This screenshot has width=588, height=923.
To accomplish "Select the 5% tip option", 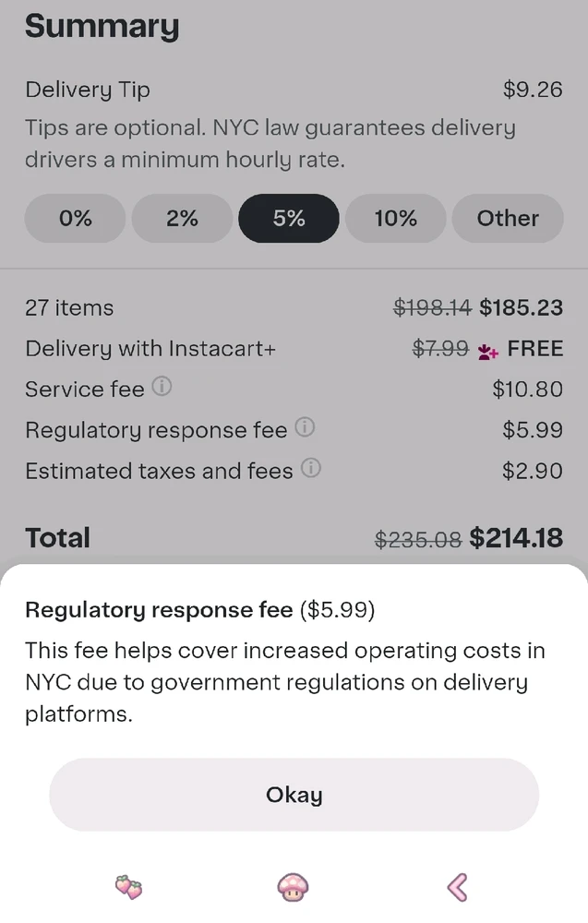I will coord(289,218).
